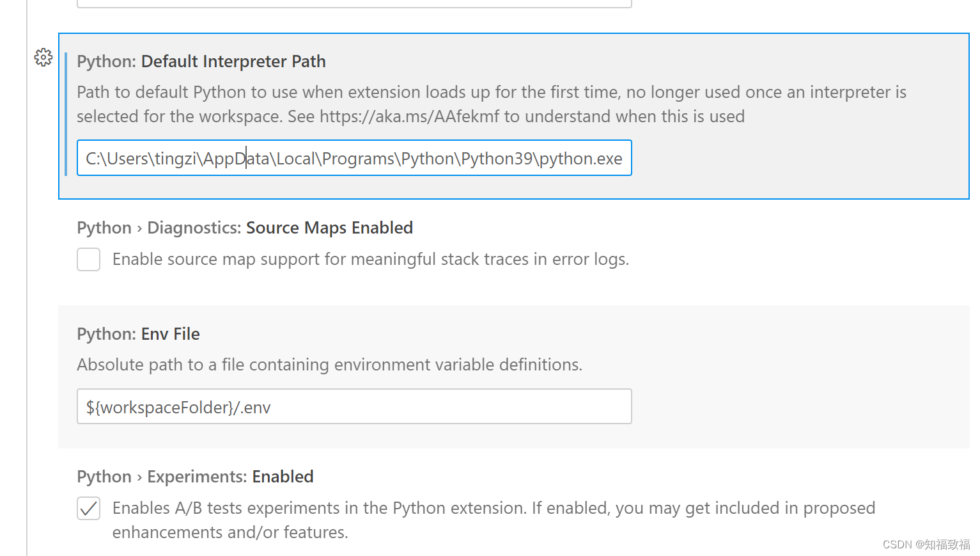Click 'Absolute path to a file' description text
The width and height of the screenshot is (980, 556).
[330, 365]
